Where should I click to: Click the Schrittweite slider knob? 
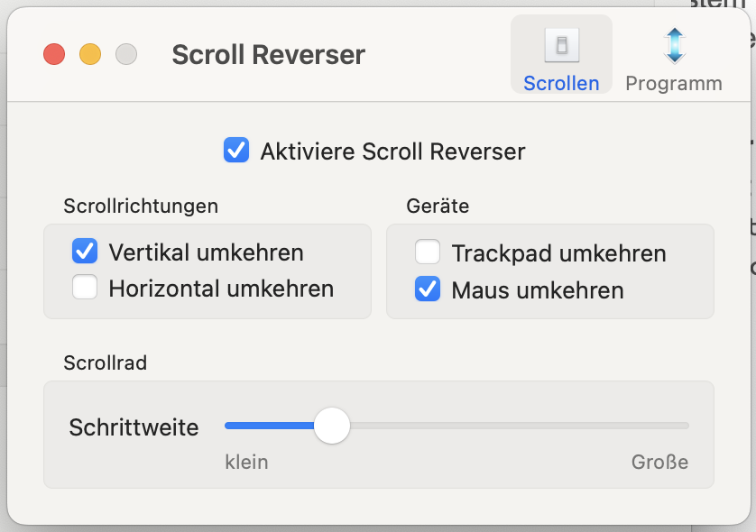[x=332, y=426]
